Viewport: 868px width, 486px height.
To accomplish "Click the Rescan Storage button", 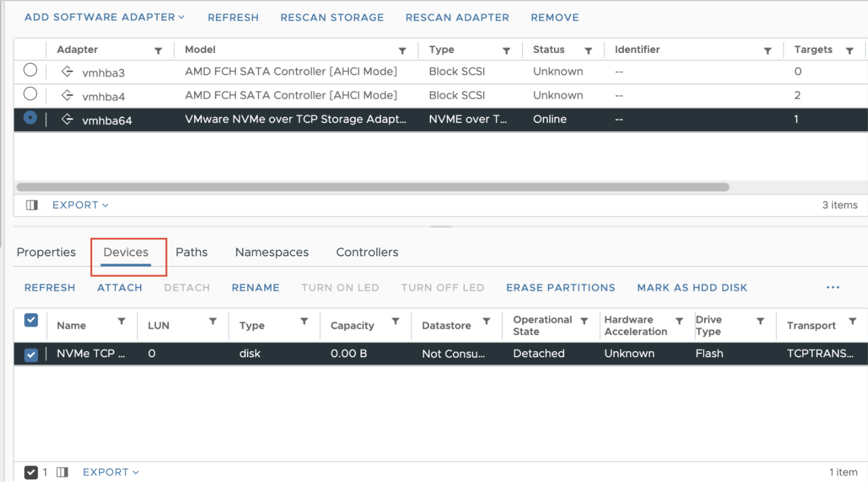I will coord(332,18).
